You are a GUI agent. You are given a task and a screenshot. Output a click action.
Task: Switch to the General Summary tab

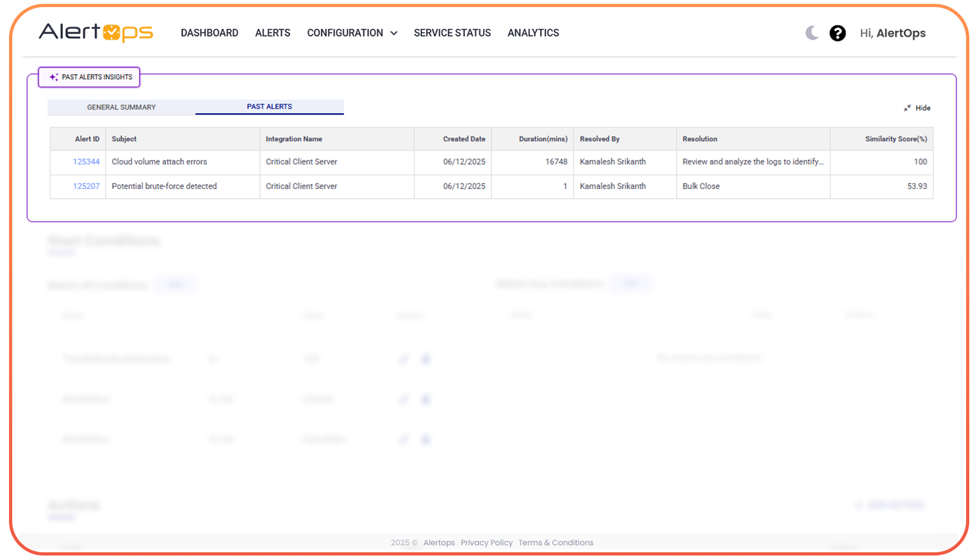click(x=122, y=107)
